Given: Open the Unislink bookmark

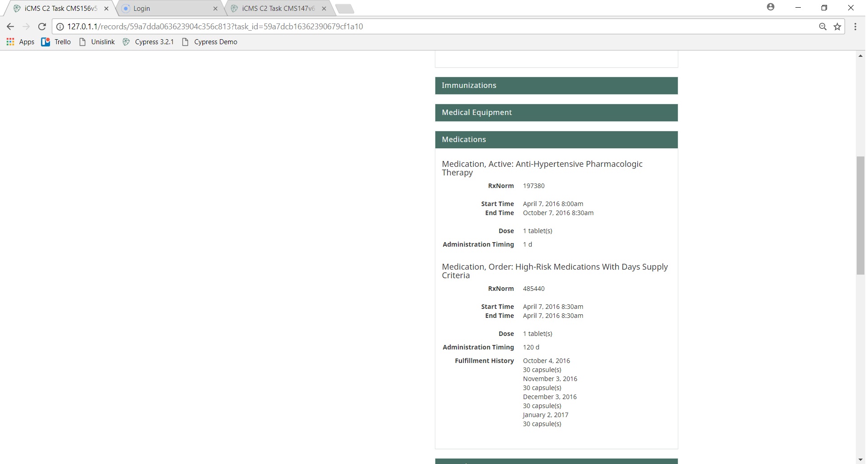Looking at the screenshot, I should (x=97, y=42).
